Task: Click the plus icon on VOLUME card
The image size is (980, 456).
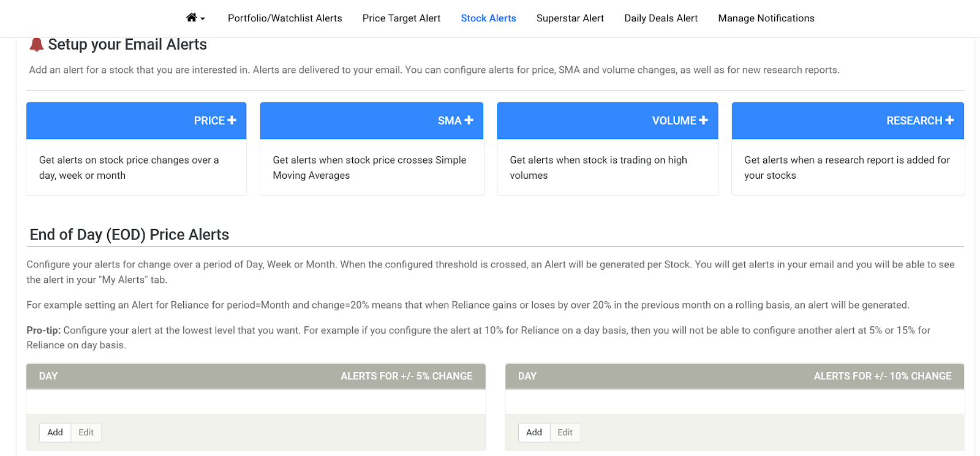Action: coord(703,121)
